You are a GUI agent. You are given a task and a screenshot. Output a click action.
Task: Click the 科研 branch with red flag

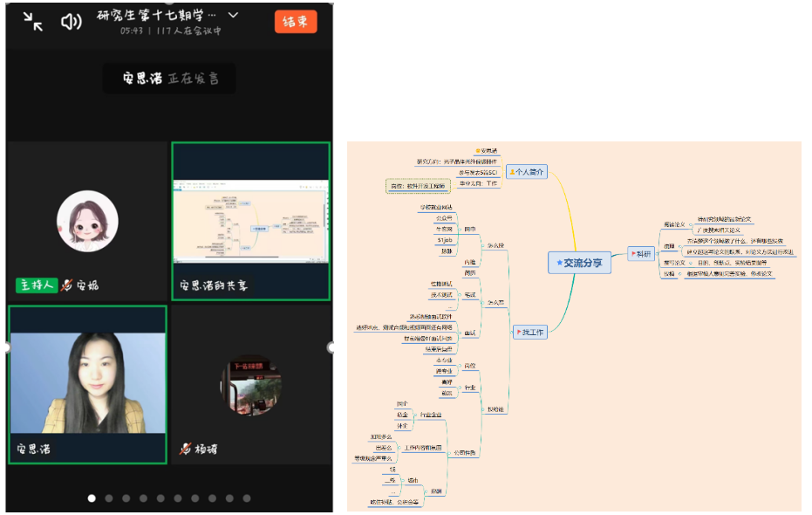coord(639,254)
